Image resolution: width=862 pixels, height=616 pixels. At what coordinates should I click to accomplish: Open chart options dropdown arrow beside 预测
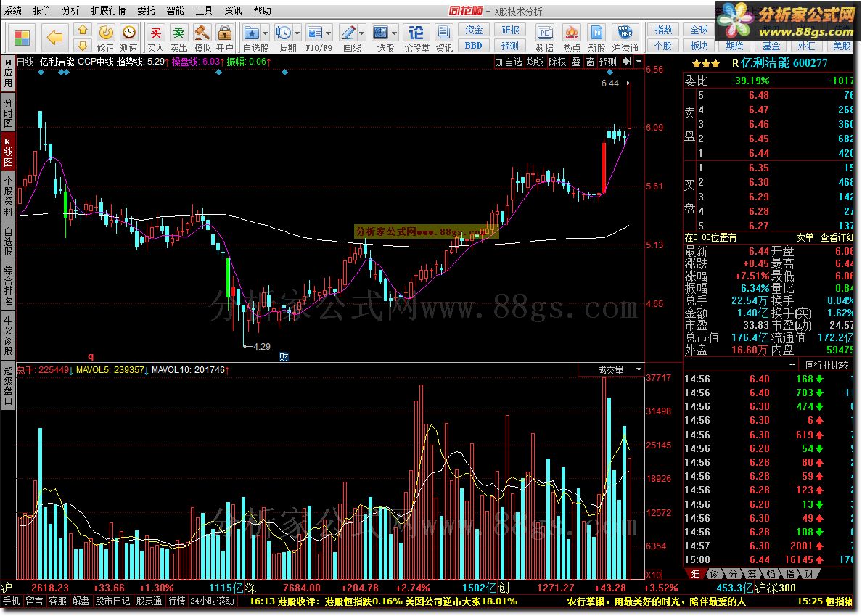[x=639, y=62]
